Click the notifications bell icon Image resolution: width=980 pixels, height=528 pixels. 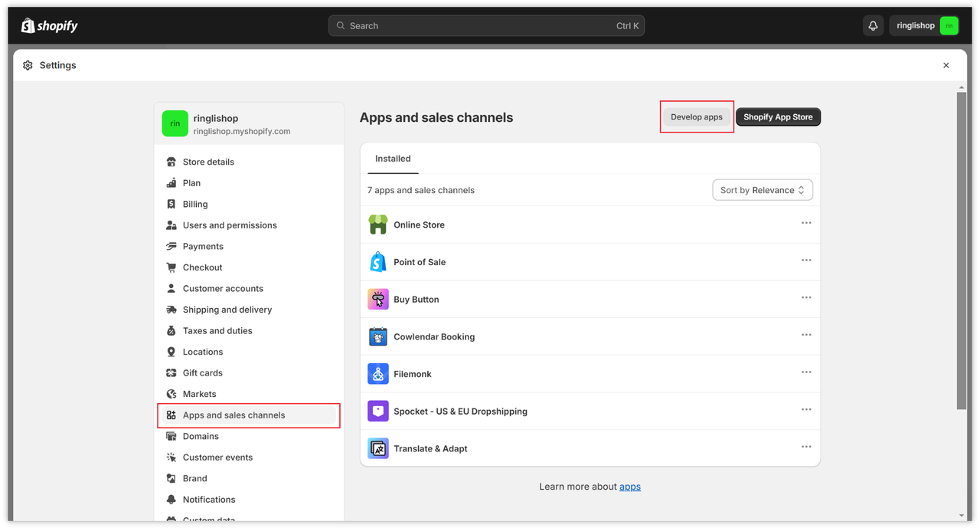click(x=873, y=26)
